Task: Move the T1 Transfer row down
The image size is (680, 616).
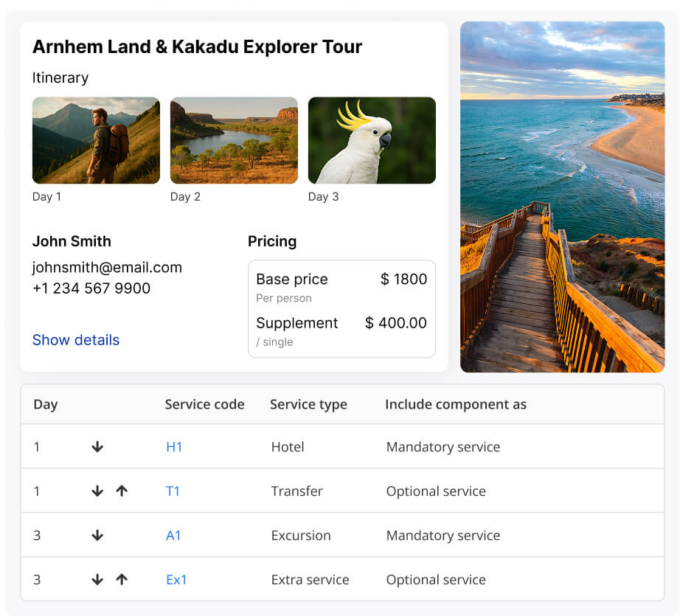Action: pos(97,491)
